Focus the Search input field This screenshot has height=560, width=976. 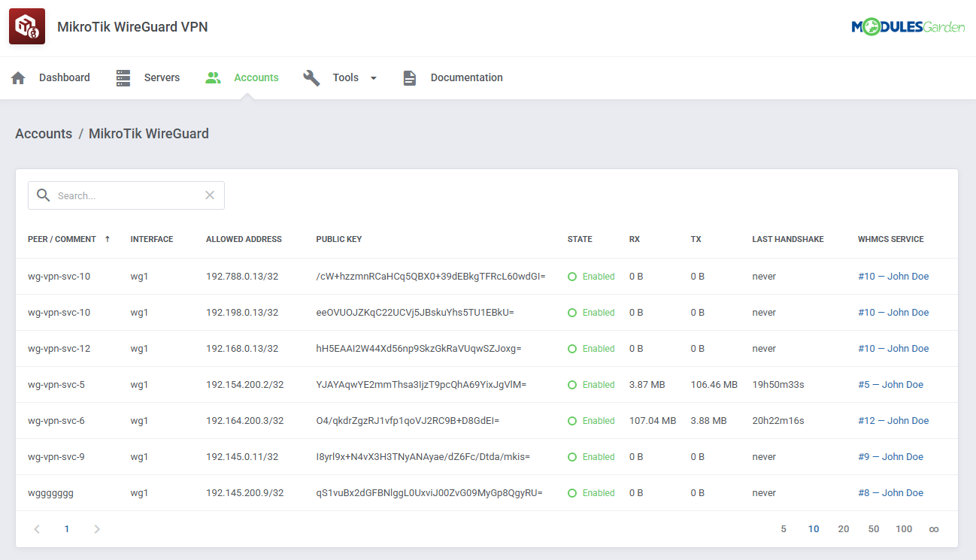(126, 195)
